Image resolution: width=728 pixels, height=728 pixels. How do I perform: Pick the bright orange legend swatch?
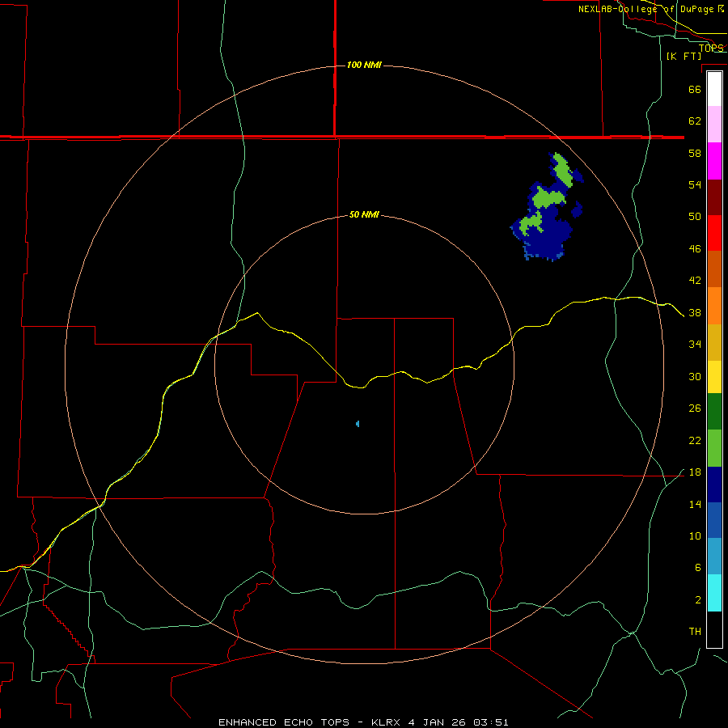tap(714, 306)
